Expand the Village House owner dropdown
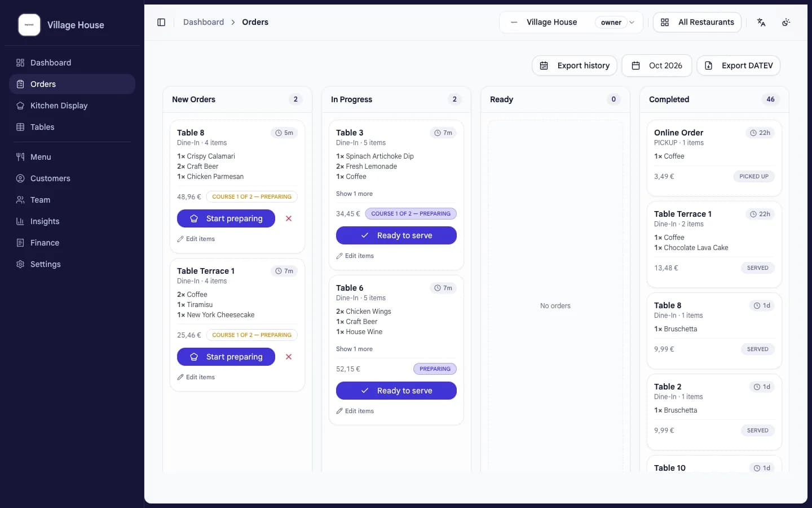The height and width of the screenshot is (508, 812). pyautogui.click(x=571, y=22)
